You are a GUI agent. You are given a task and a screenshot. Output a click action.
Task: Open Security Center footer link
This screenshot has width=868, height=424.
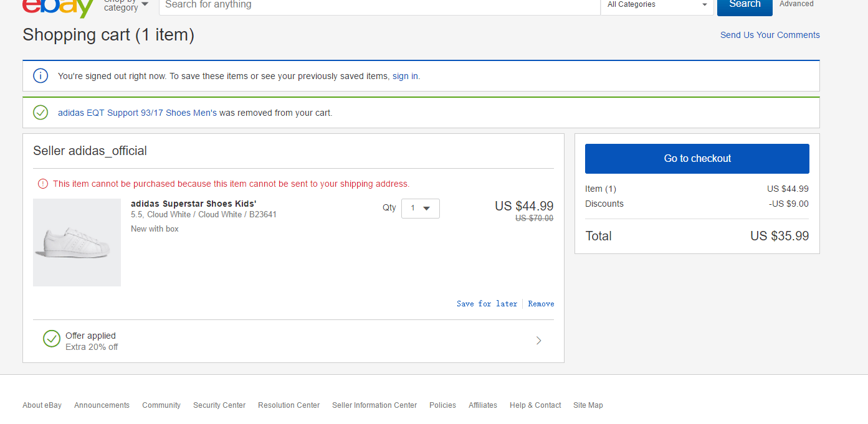[219, 405]
